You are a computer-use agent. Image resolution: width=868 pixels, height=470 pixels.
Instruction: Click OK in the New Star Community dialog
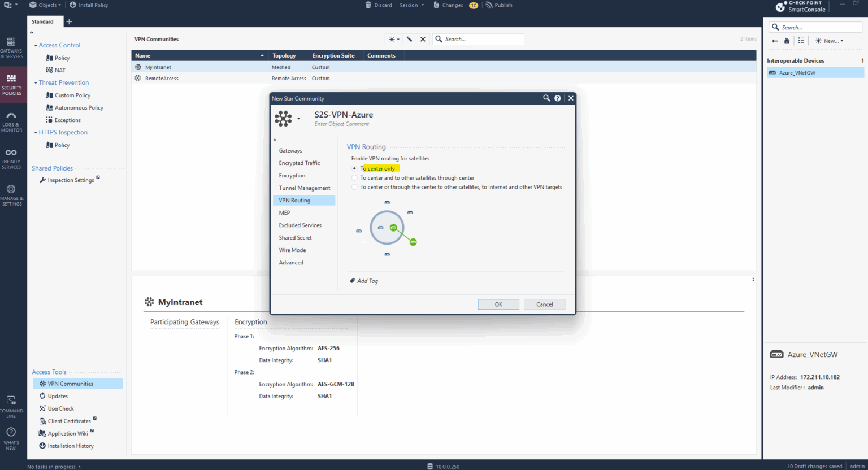click(498, 304)
